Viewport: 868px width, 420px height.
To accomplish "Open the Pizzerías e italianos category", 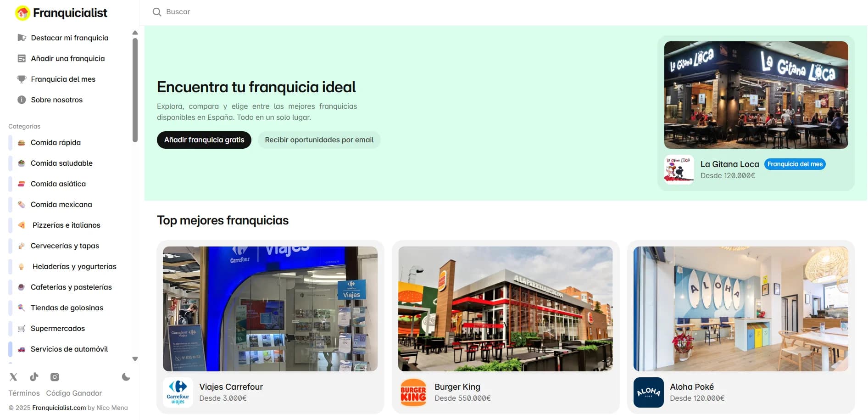I will 66,225.
